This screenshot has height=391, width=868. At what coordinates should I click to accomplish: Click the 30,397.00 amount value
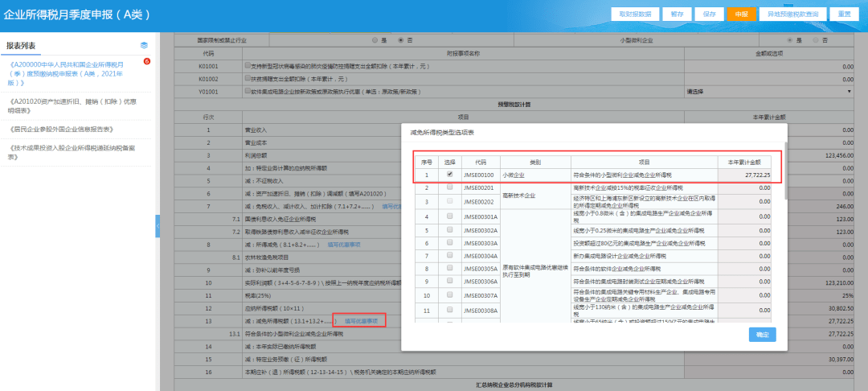click(x=840, y=359)
